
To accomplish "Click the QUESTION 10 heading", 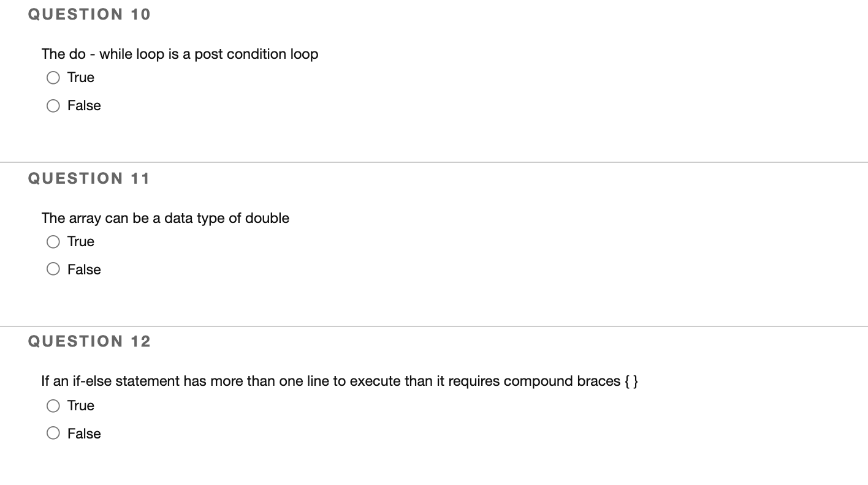I will click(x=89, y=13).
